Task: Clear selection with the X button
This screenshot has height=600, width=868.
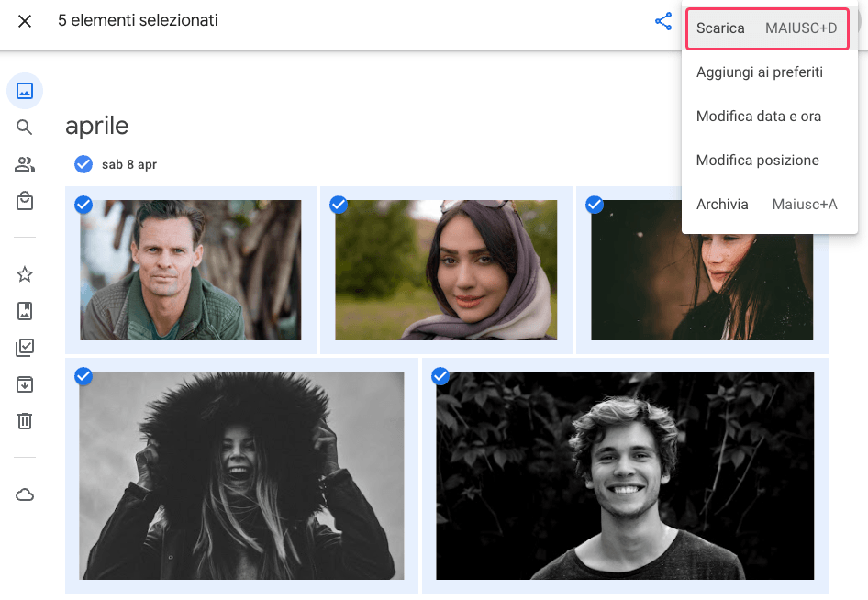Action: pyautogui.click(x=25, y=21)
